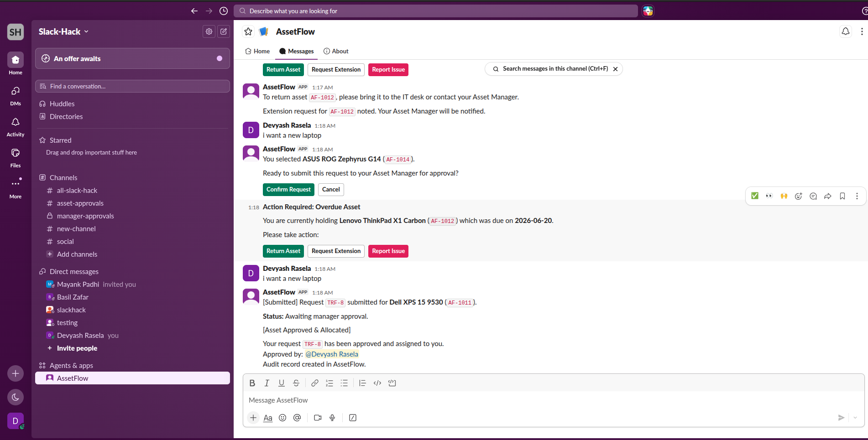React with the raised hands emoji
The width and height of the screenshot is (868, 440).
pos(784,196)
